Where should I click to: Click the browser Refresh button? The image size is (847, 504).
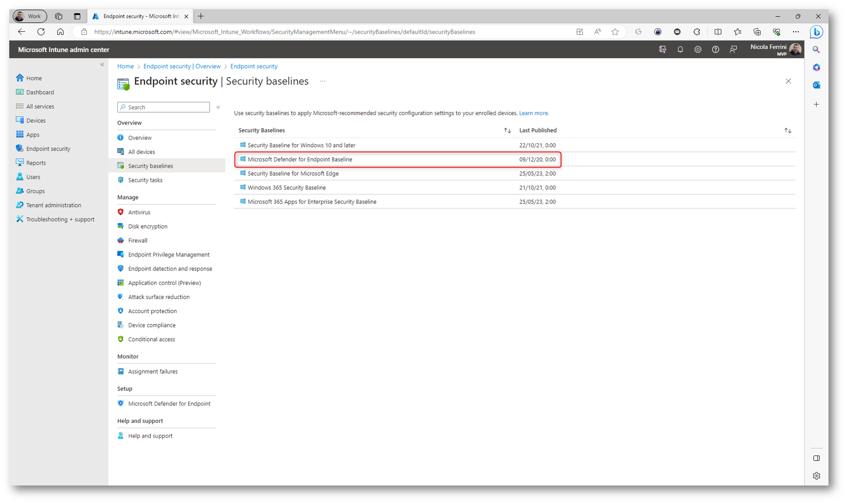(x=41, y=32)
